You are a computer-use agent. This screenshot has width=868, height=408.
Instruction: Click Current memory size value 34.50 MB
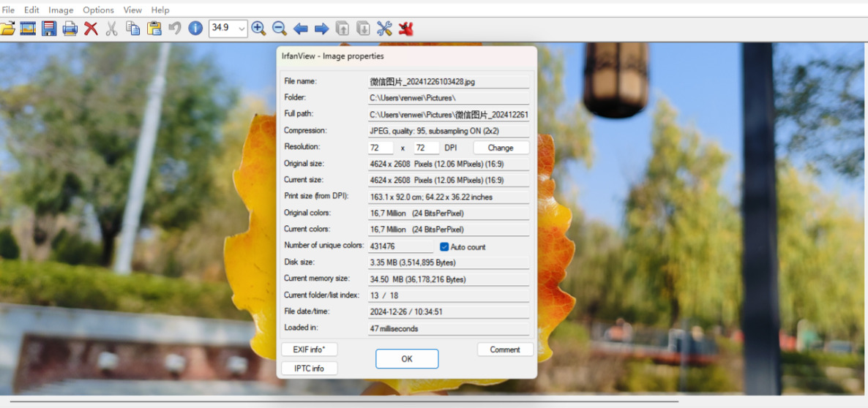449,279
